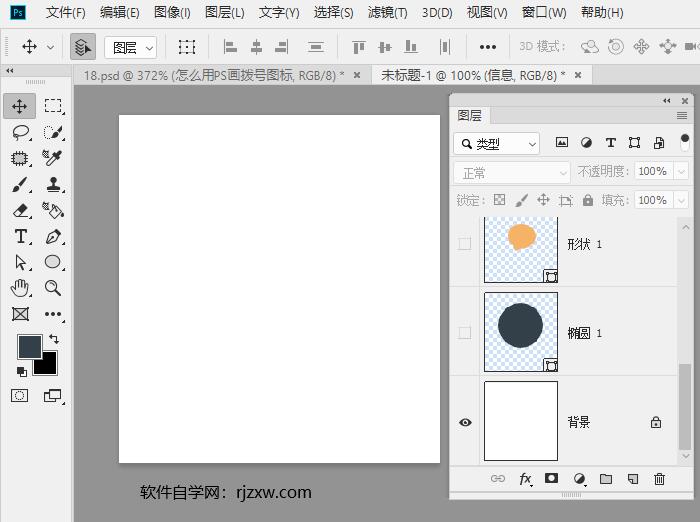
Task: Select the Lasso tool
Action: pos(20,132)
